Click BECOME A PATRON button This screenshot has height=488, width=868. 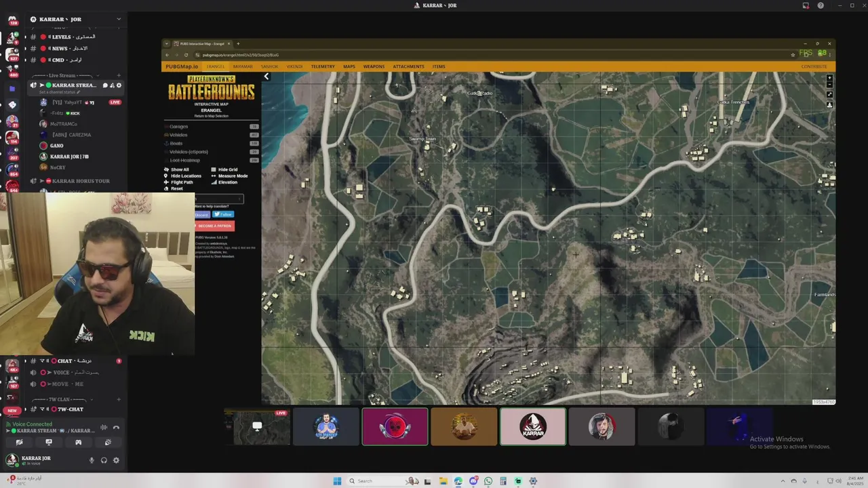214,226
